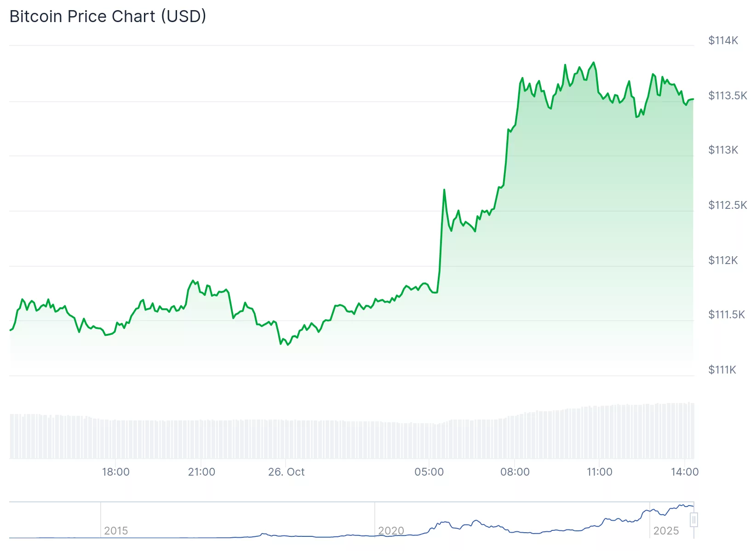Select the 21:00 time axis label

[x=201, y=472]
